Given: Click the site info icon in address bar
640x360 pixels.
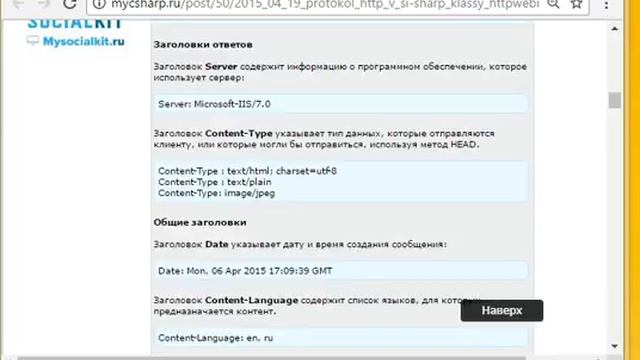Looking at the screenshot, I should click(x=99, y=4).
